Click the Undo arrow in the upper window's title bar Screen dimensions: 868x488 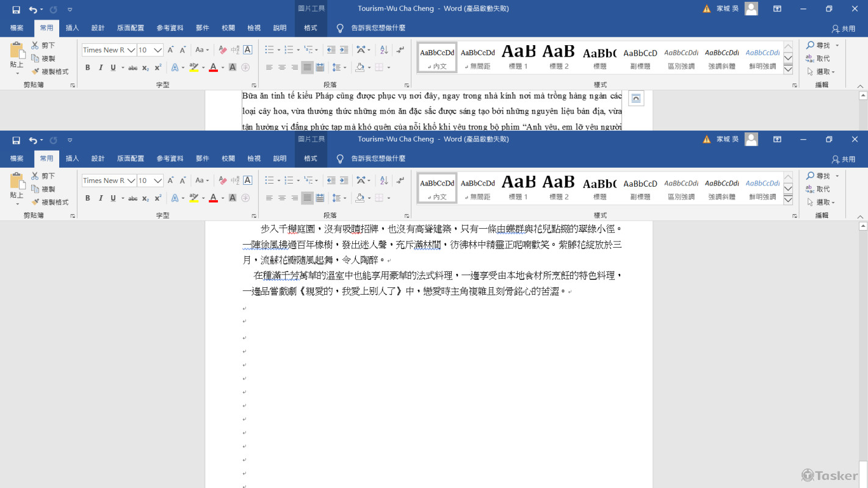click(33, 10)
